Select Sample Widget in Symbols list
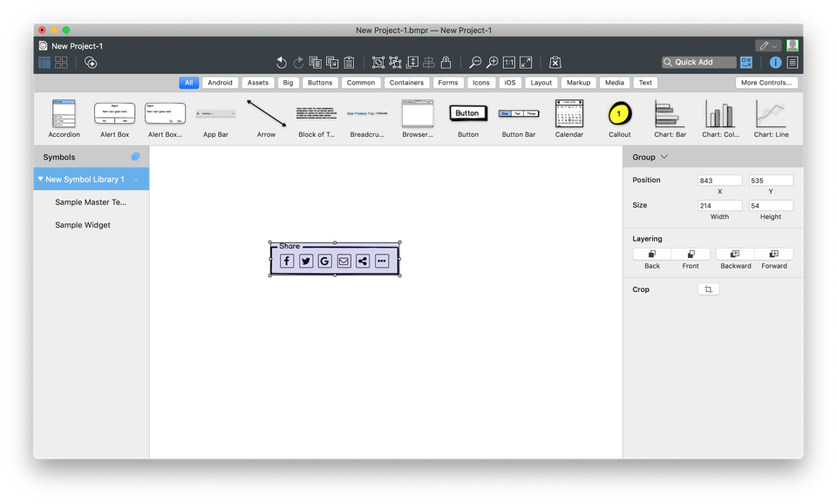 pos(83,225)
